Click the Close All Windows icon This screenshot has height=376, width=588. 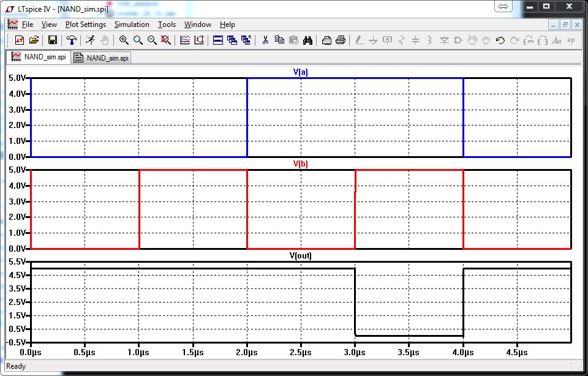pos(246,40)
